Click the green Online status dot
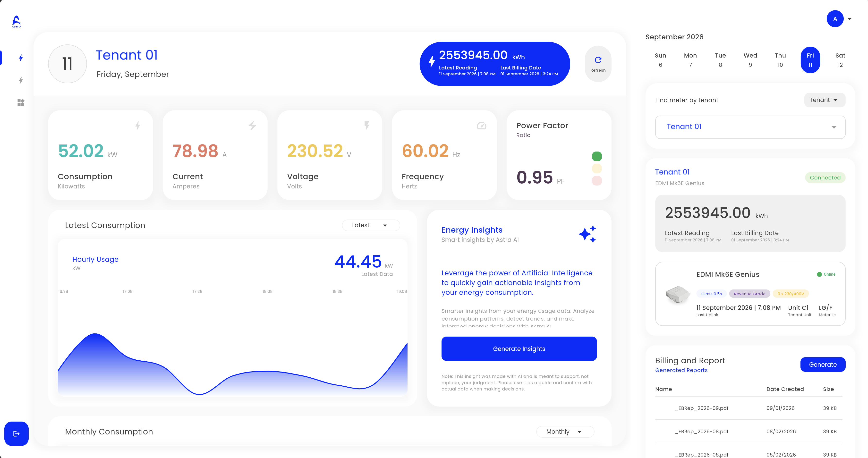The image size is (868, 458). (819, 274)
